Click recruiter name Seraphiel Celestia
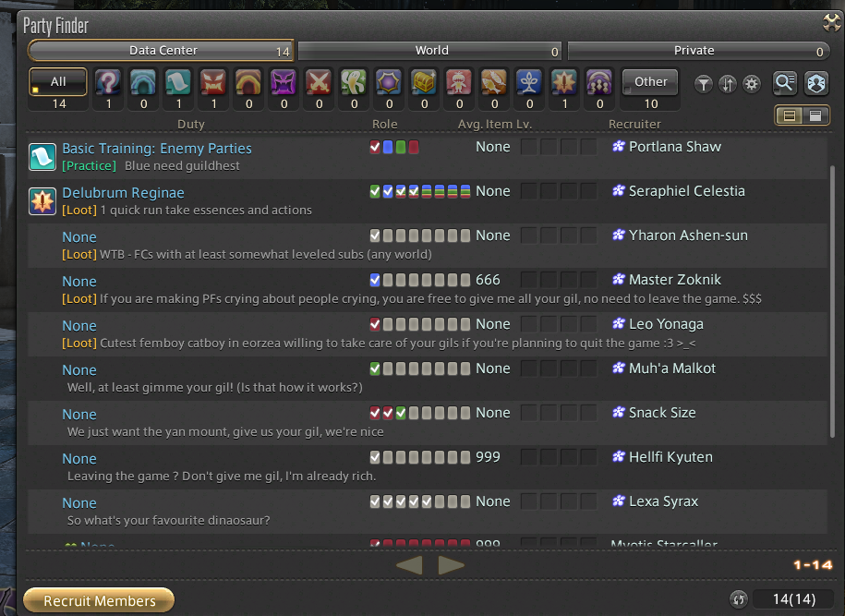Viewport: 845px width, 616px height. (x=686, y=191)
